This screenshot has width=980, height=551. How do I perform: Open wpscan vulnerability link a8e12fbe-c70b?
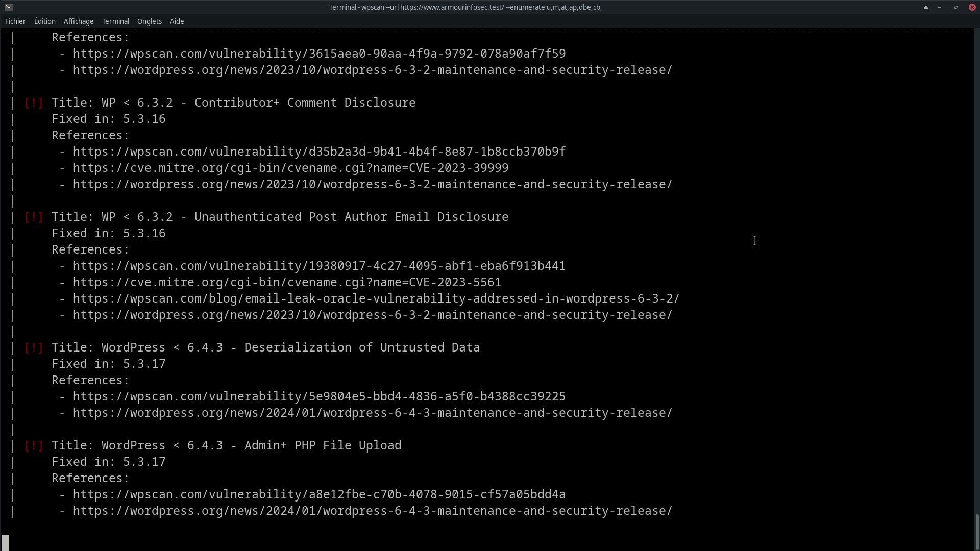pos(319,494)
